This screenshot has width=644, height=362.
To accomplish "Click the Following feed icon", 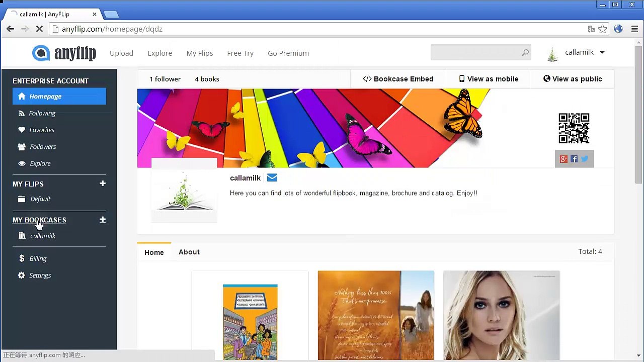I will point(21,113).
